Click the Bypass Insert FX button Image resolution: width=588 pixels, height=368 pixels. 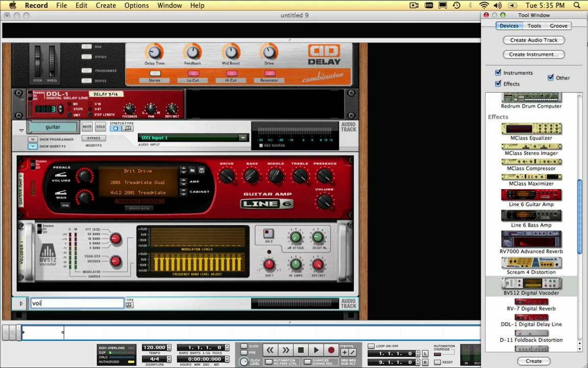point(94,138)
